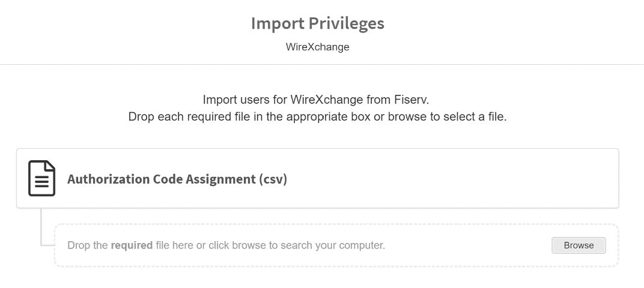Click the bold 'required' word in drop zone
The width and height of the screenshot is (644, 288).
pyautogui.click(x=132, y=245)
